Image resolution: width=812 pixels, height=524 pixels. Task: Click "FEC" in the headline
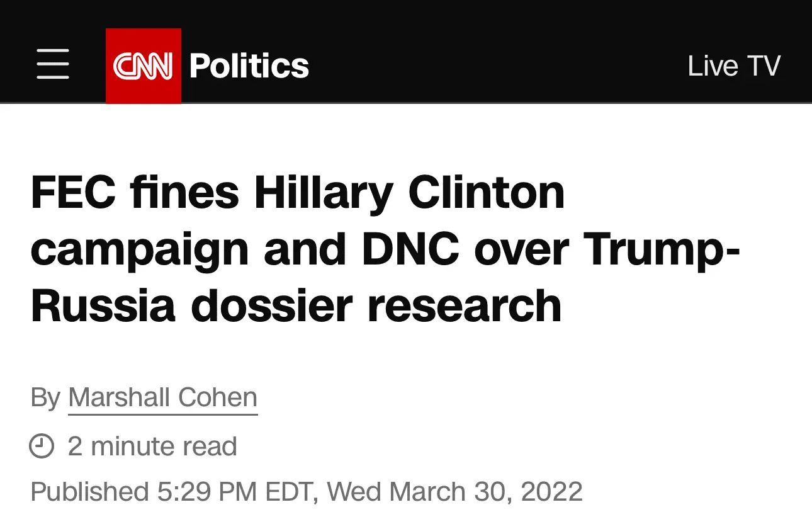[x=73, y=192]
